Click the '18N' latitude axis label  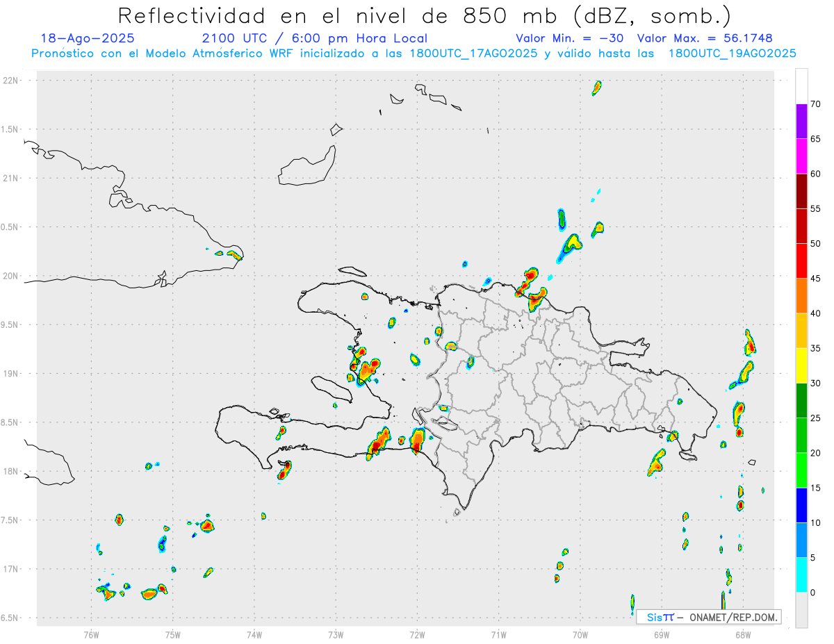click(12, 472)
